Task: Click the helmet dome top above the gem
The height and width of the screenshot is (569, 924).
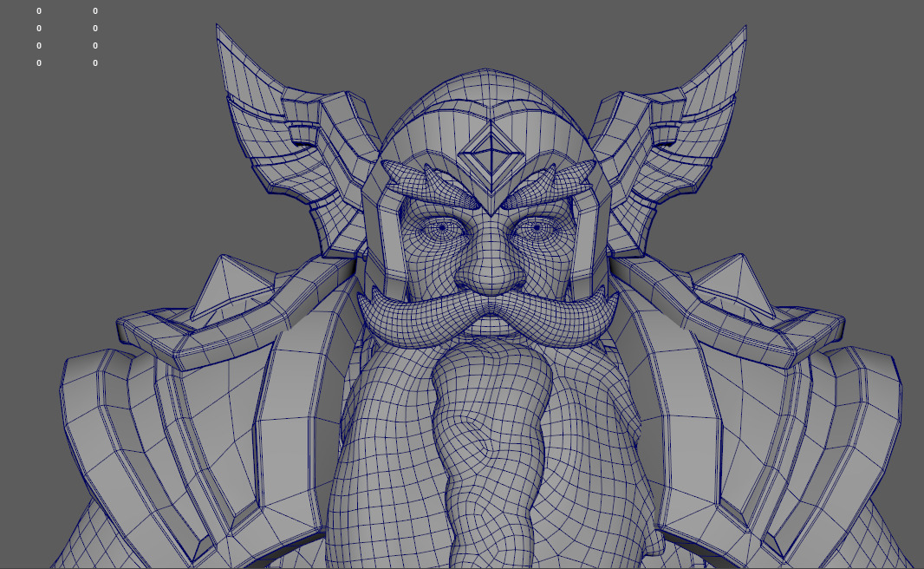Action: 489,88
